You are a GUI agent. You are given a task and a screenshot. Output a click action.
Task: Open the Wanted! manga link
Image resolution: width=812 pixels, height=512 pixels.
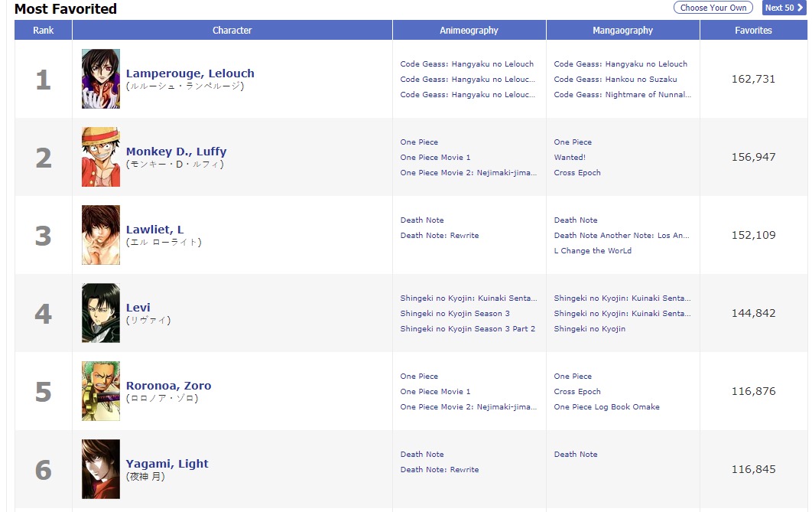[570, 158]
